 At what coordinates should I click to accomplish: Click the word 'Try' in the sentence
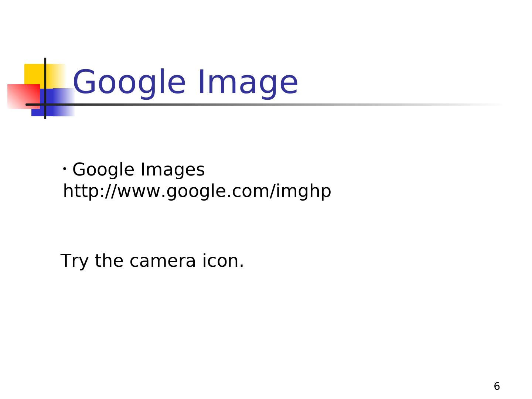tap(75, 261)
